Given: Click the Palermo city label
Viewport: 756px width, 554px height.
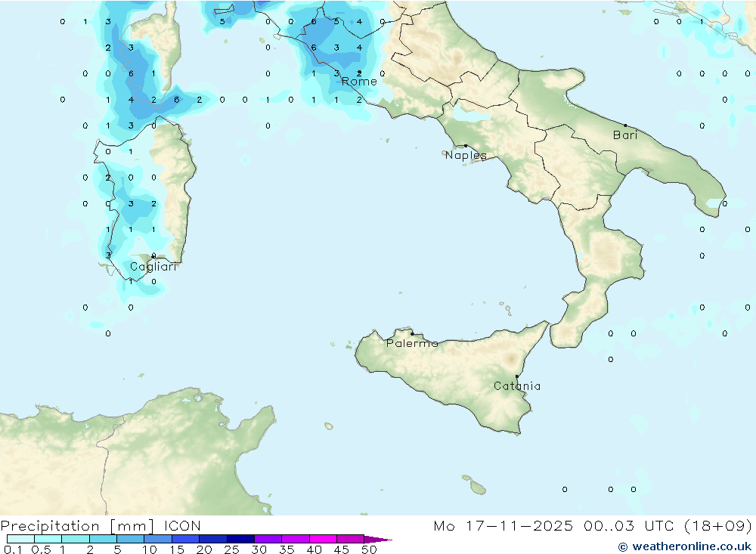Looking at the screenshot, I should click(x=412, y=343).
